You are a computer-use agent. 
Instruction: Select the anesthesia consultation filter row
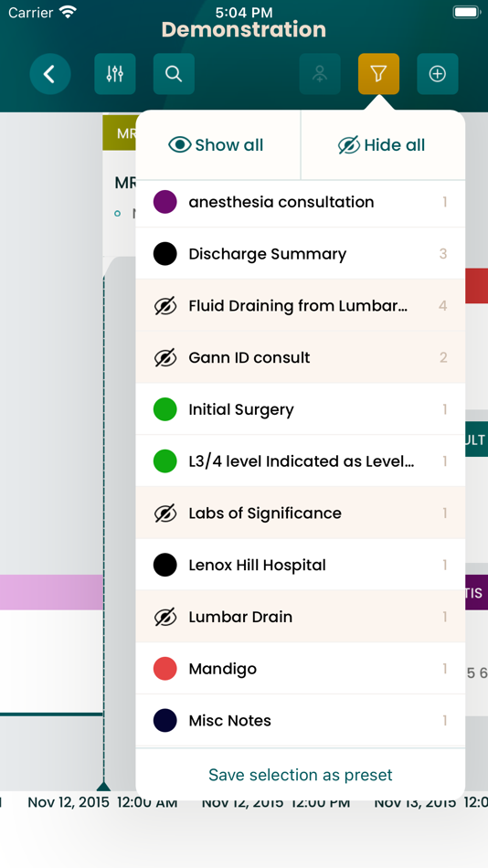click(x=301, y=202)
